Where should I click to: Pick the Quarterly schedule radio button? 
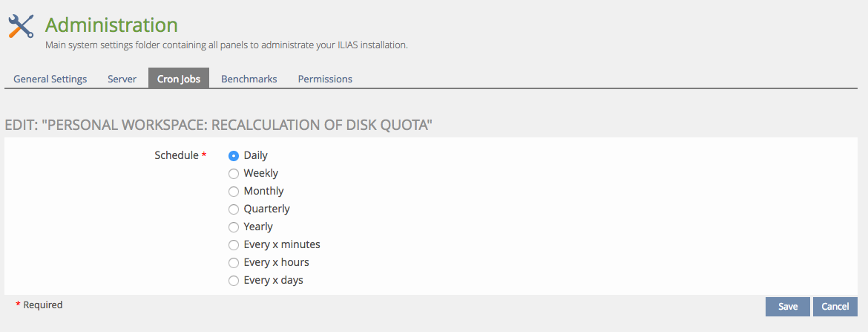(234, 209)
